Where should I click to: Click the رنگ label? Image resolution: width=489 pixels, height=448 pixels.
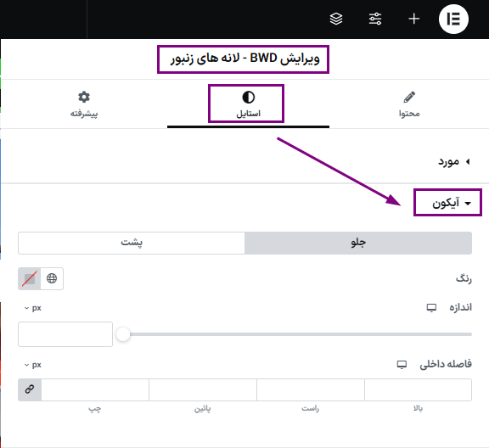[464, 278]
